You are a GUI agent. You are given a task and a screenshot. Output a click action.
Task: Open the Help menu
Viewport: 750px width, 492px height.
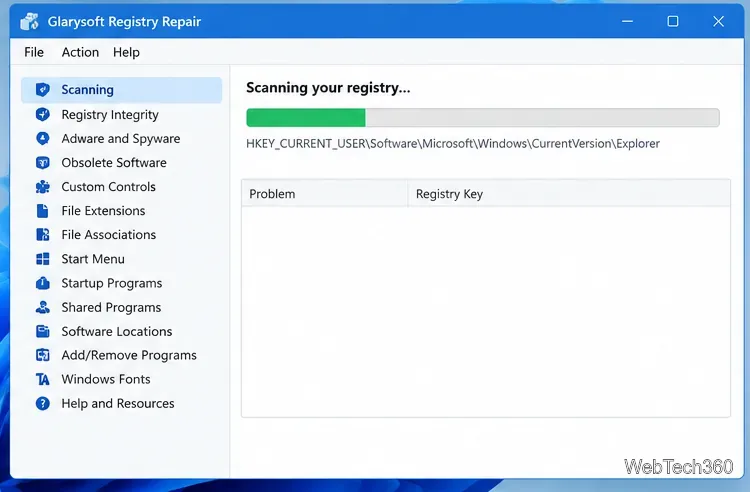126,52
